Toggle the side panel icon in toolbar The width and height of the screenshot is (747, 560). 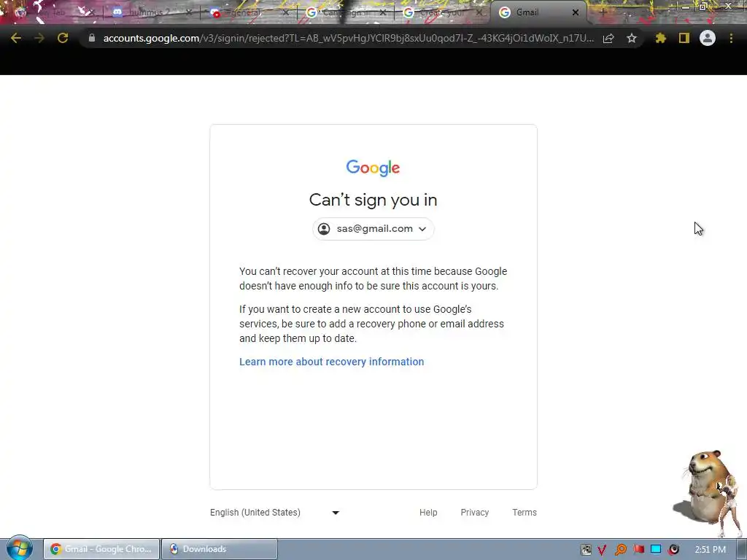click(684, 38)
